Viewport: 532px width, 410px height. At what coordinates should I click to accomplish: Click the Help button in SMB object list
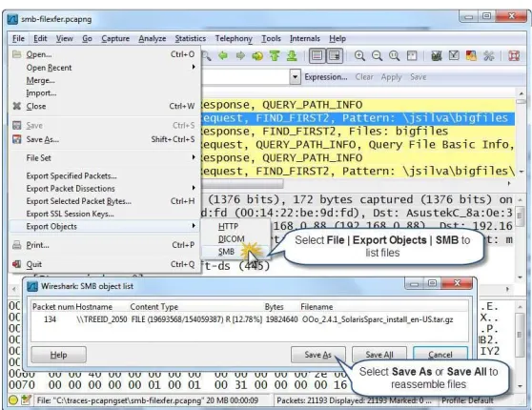click(59, 355)
